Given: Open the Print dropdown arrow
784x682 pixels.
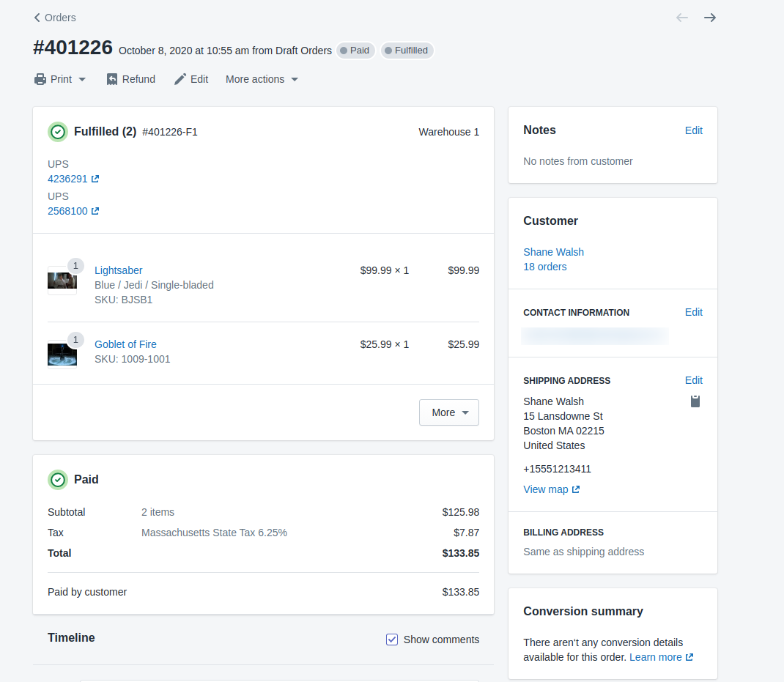Looking at the screenshot, I should click(x=81, y=78).
